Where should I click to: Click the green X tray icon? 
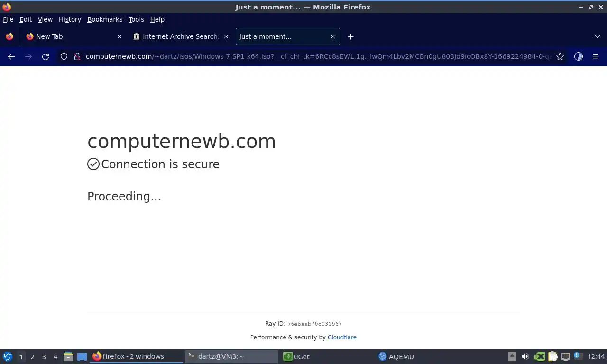[539, 356]
